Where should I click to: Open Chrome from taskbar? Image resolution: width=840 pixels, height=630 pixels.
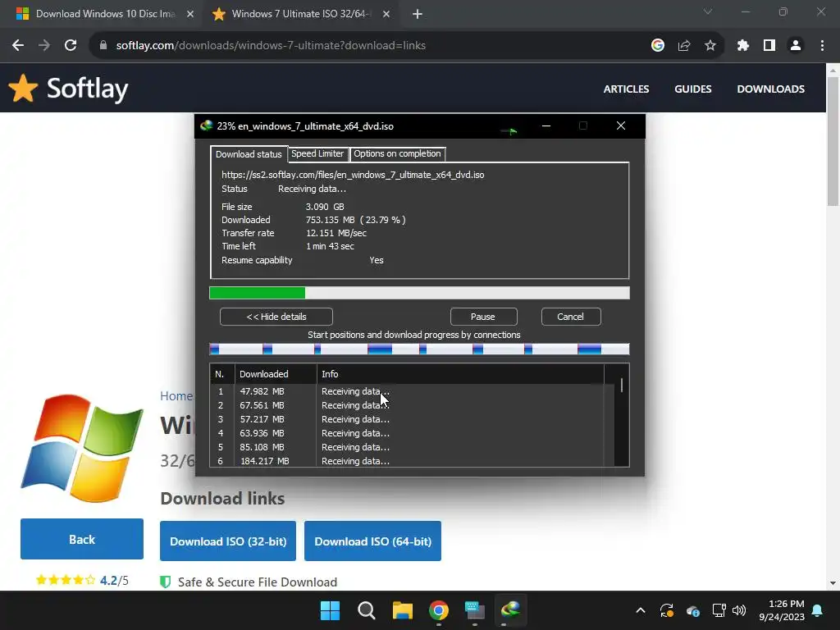point(439,610)
